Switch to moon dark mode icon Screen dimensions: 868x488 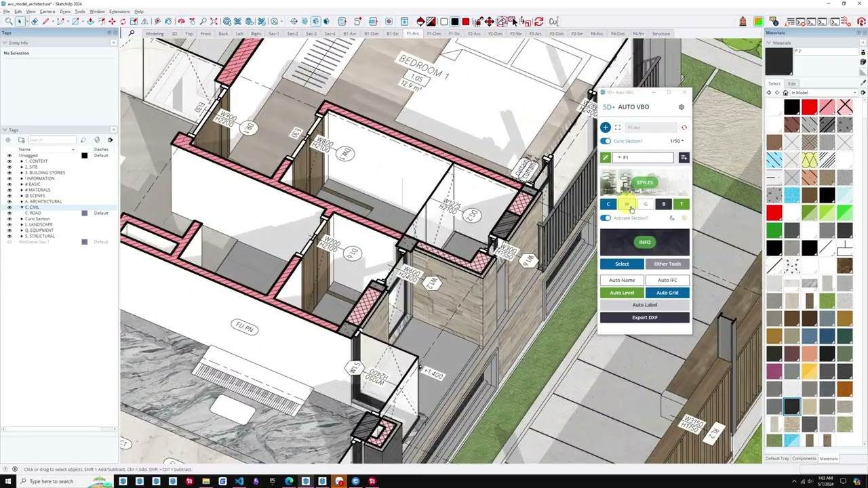tap(672, 218)
